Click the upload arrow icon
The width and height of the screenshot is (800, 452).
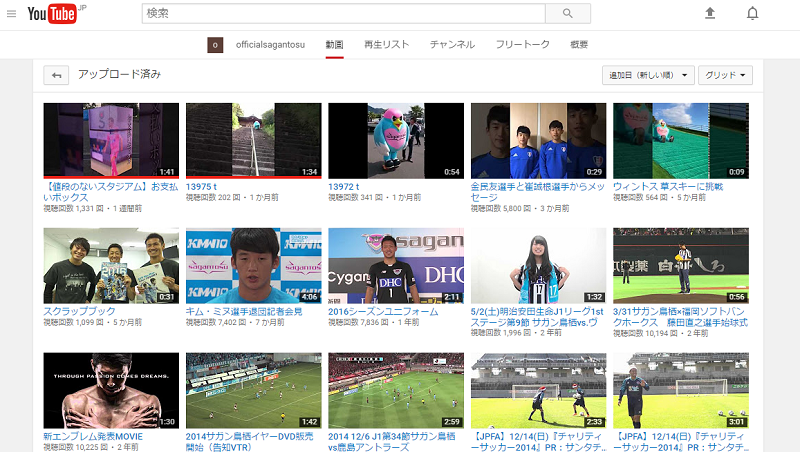point(710,13)
